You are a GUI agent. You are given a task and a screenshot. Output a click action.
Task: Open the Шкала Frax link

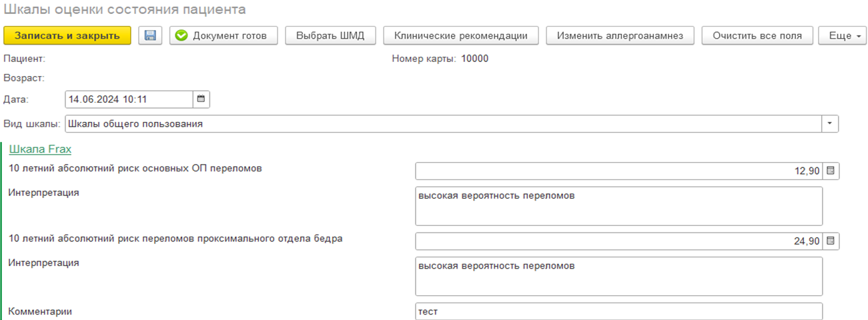[40, 149]
